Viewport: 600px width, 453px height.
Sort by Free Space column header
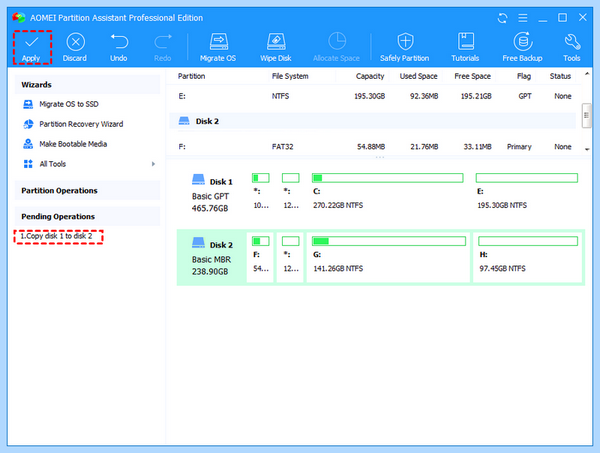pyautogui.click(x=473, y=76)
